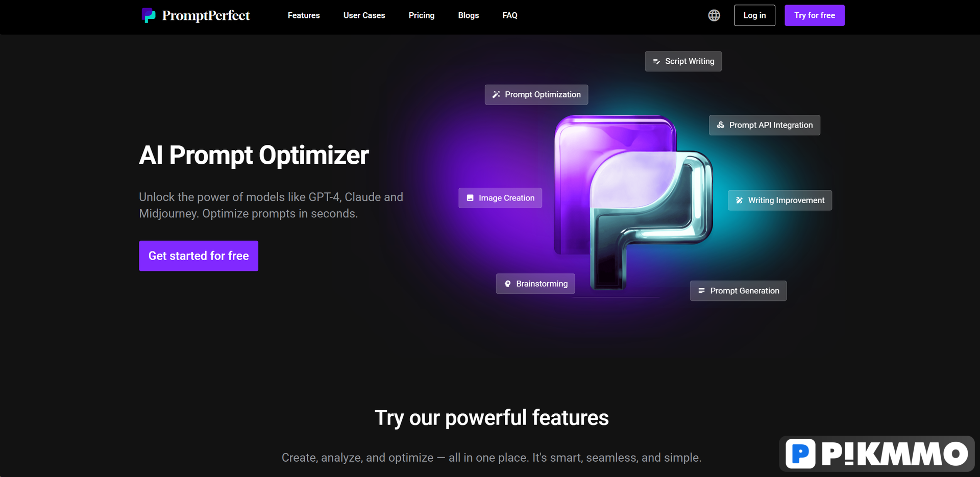980x477 pixels.
Task: Click the Writing Improvement pen icon
Action: tap(739, 200)
